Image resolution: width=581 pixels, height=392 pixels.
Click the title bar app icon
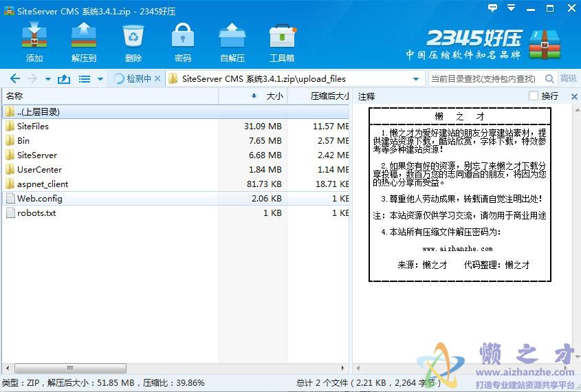click(9, 11)
